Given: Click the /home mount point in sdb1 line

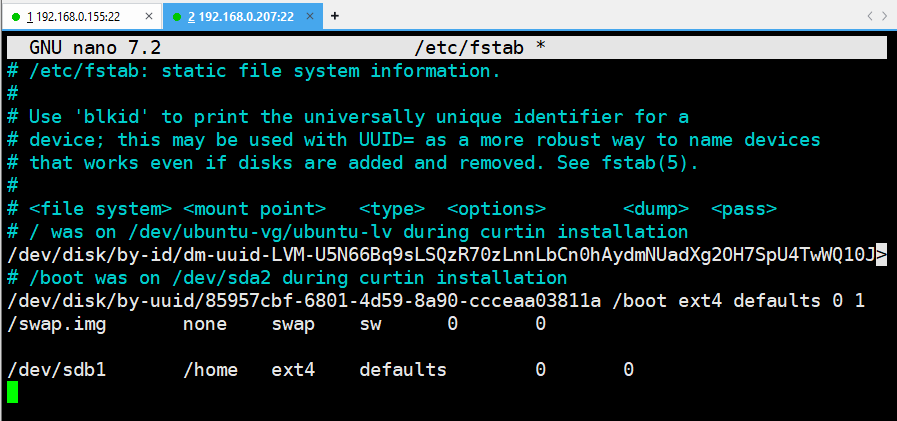Looking at the screenshot, I should 211,370.
